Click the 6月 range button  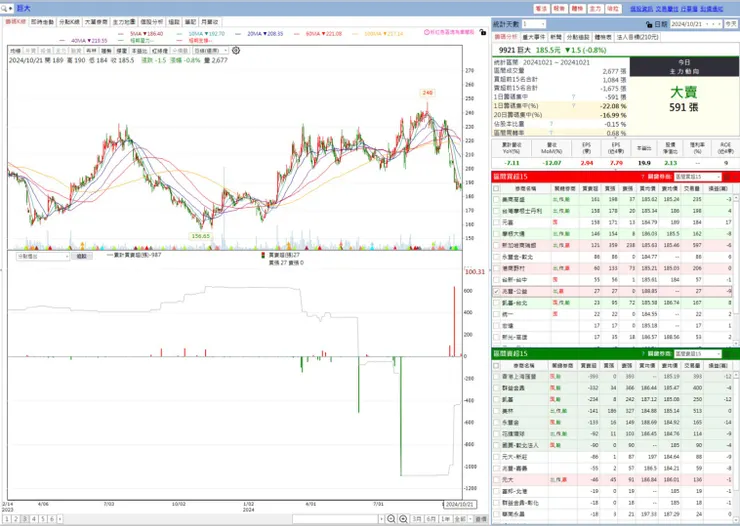[431, 519]
